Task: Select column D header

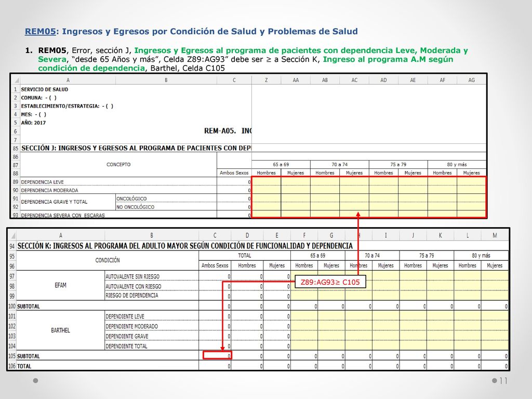Action: [x=247, y=235]
